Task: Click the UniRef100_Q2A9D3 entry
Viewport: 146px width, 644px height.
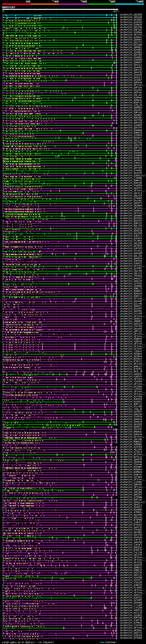Action: point(131,50)
